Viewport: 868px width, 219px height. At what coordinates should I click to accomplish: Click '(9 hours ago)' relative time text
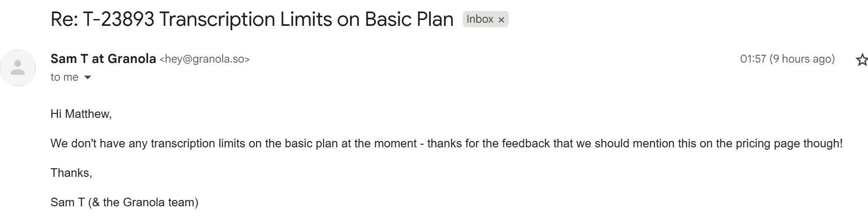click(x=802, y=59)
